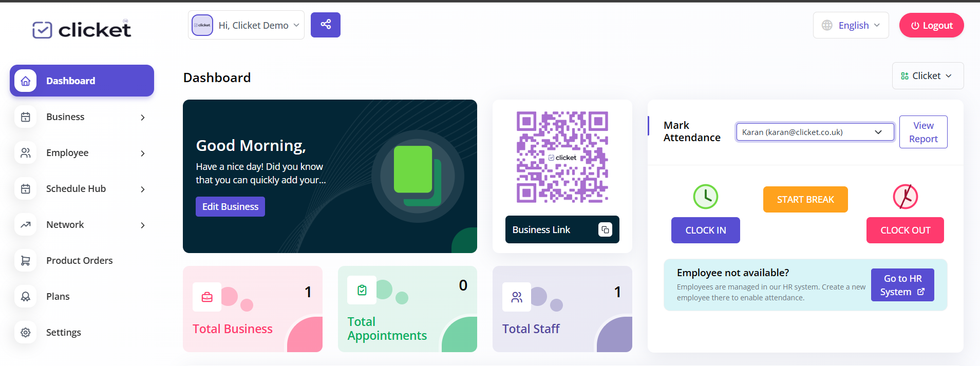Viewport: 980px width, 366px height.
Task: Open the Clicket business selector dropdown
Action: [927, 76]
